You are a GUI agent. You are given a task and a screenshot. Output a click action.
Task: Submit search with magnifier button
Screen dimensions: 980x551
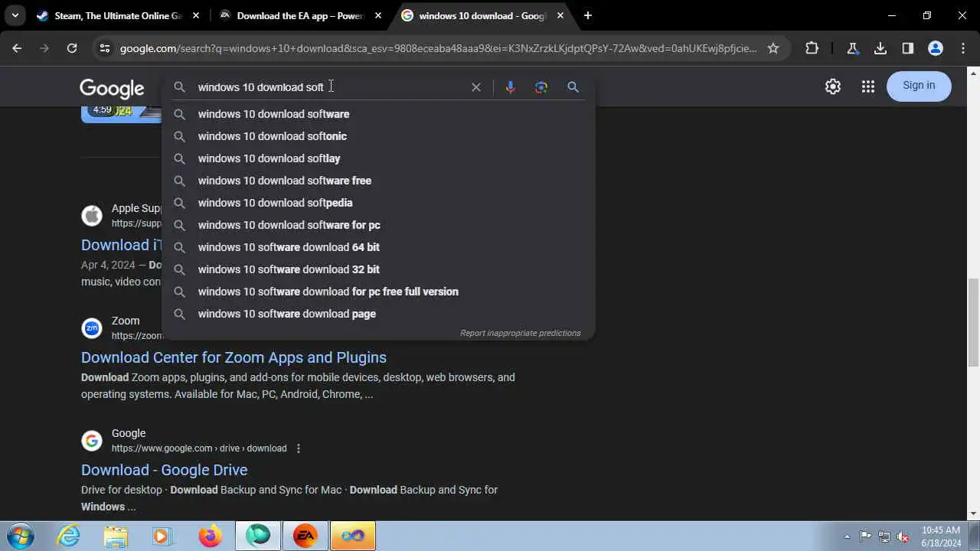[573, 87]
